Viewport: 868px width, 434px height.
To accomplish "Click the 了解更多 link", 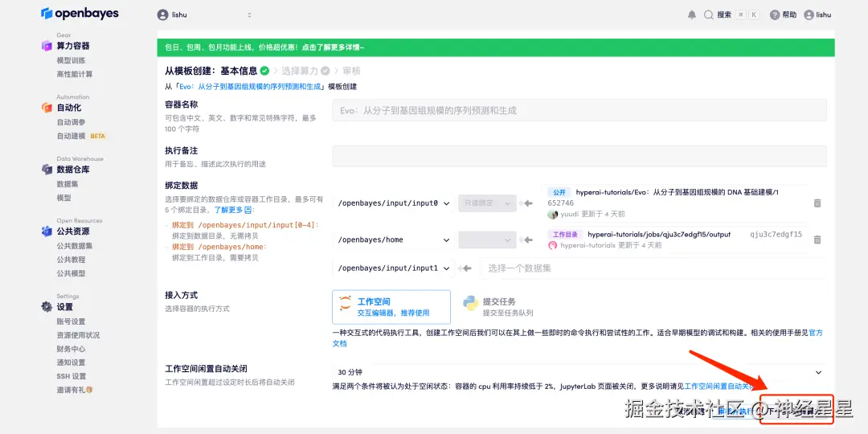I will click(228, 211).
